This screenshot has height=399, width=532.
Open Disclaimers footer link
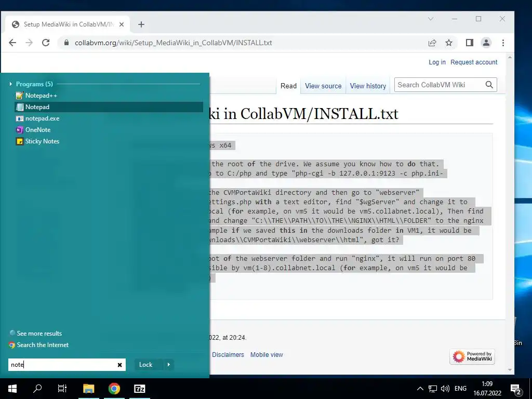click(228, 354)
